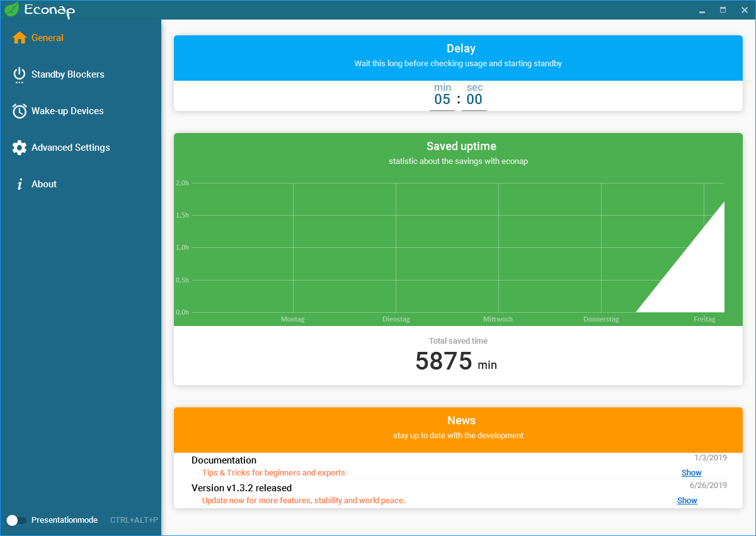Click the Advanced Settings gear icon
Viewport: 756px width, 536px height.
click(20, 148)
